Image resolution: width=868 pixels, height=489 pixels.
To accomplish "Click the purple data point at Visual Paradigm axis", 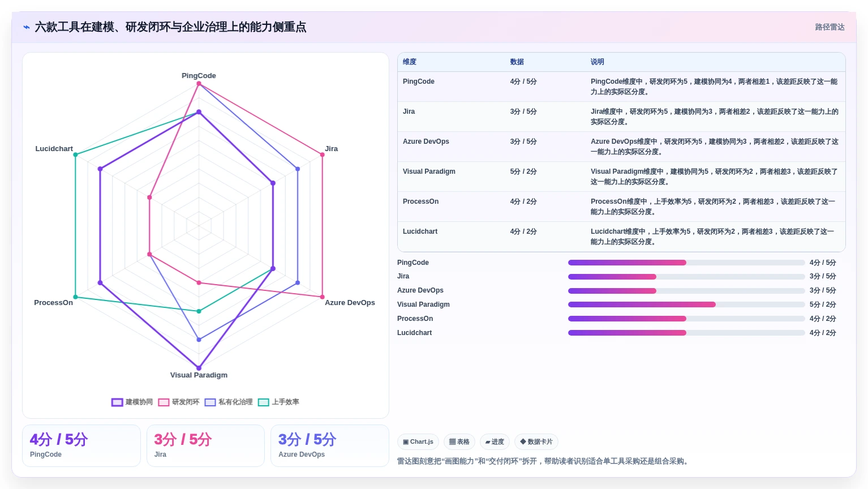I will tap(199, 368).
